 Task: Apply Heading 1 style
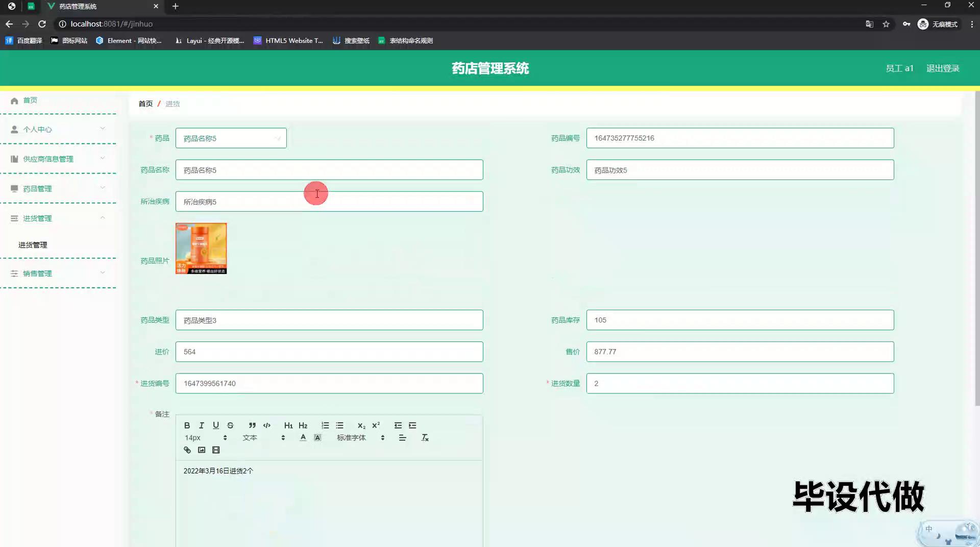(288, 425)
